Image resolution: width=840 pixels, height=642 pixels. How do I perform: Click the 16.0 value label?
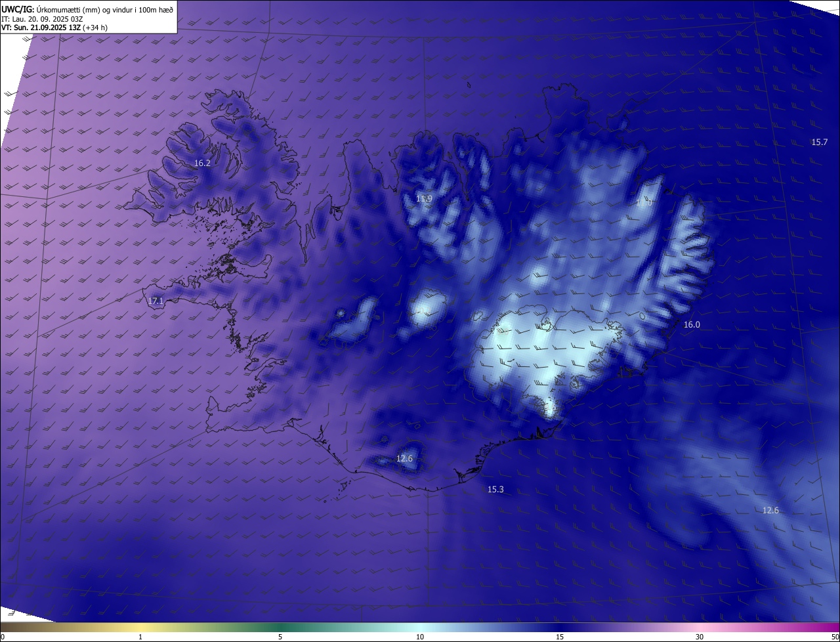[692, 324]
